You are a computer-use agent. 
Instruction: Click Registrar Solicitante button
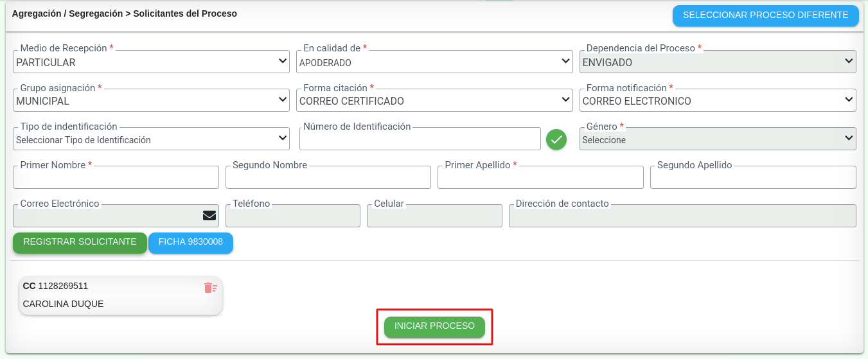[80, 242]
